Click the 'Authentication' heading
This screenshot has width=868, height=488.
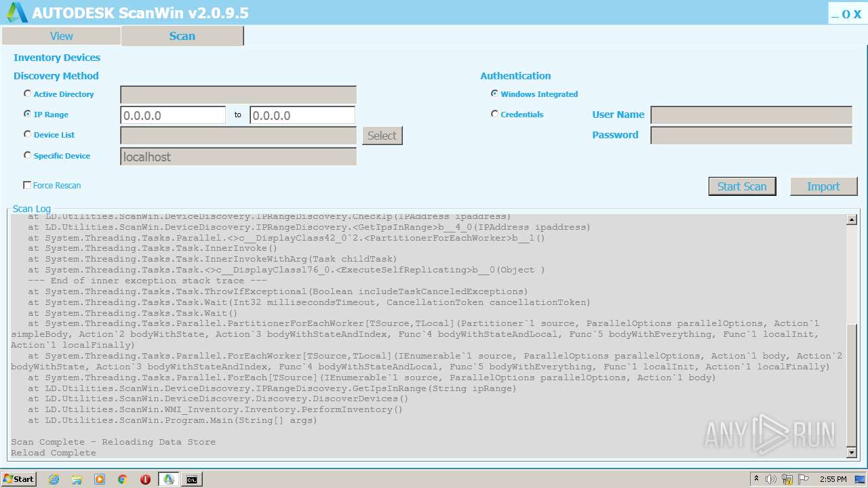click(x=515, y=76)
